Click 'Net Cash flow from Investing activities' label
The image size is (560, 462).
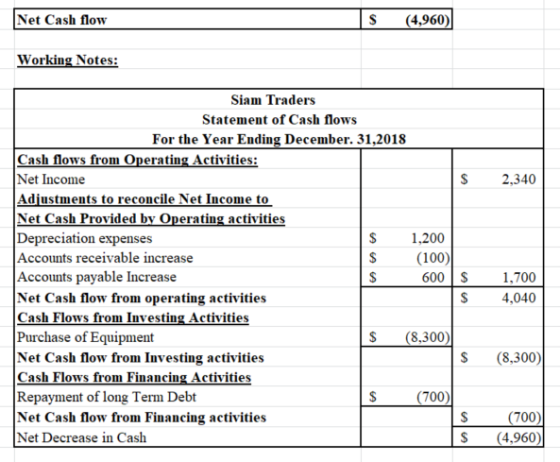tap(141, 357)
